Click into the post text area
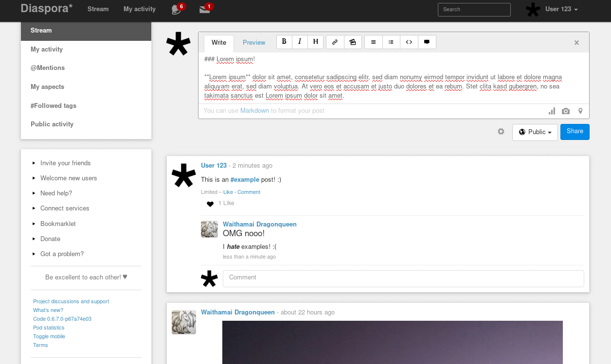611x364 pixels. [394, 78]
